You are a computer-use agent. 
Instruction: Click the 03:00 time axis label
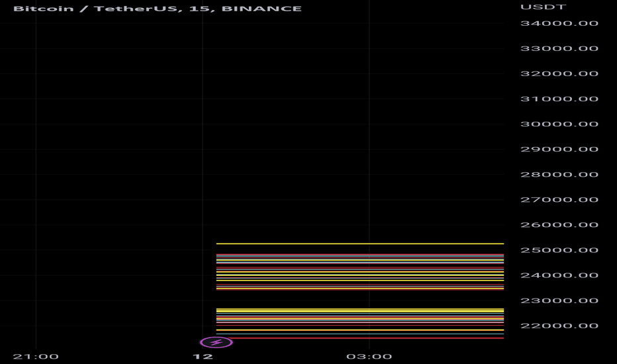coord(369,357)
